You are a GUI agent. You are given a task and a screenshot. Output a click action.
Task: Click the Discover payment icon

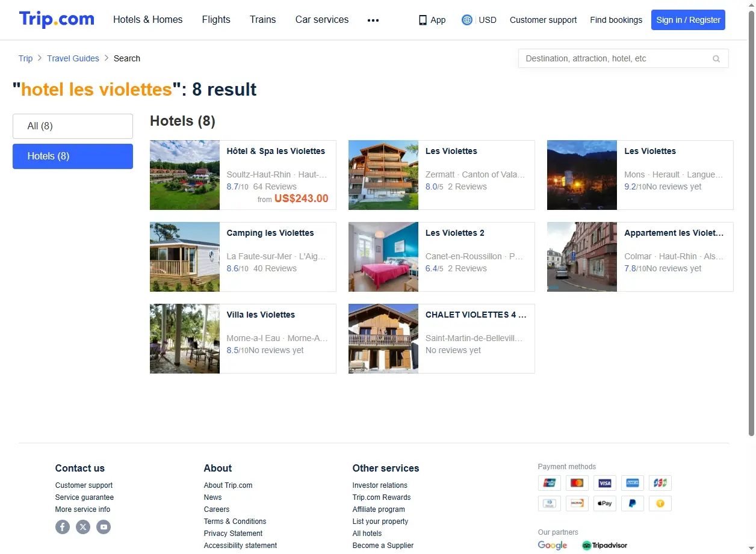coord(577,503)
